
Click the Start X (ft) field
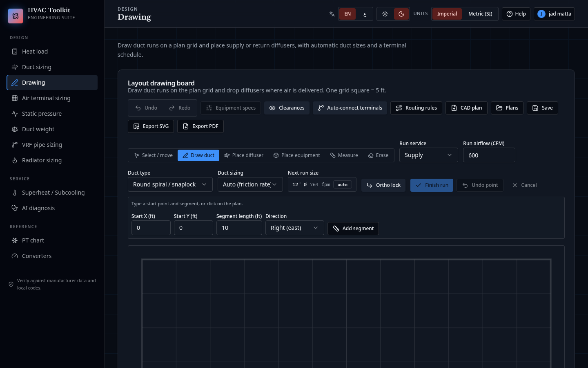pos(151,228)
